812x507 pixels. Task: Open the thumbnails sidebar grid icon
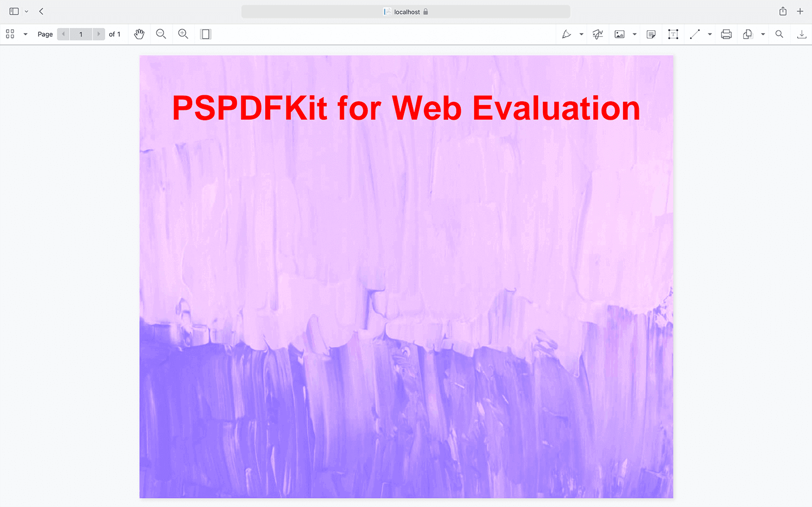[x=10, y=34]
